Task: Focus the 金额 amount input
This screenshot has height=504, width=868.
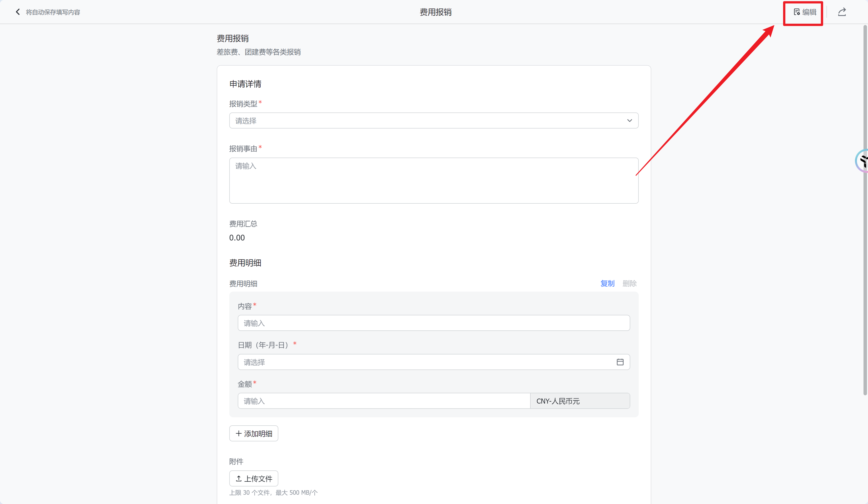Action: (x=383, y=401)
